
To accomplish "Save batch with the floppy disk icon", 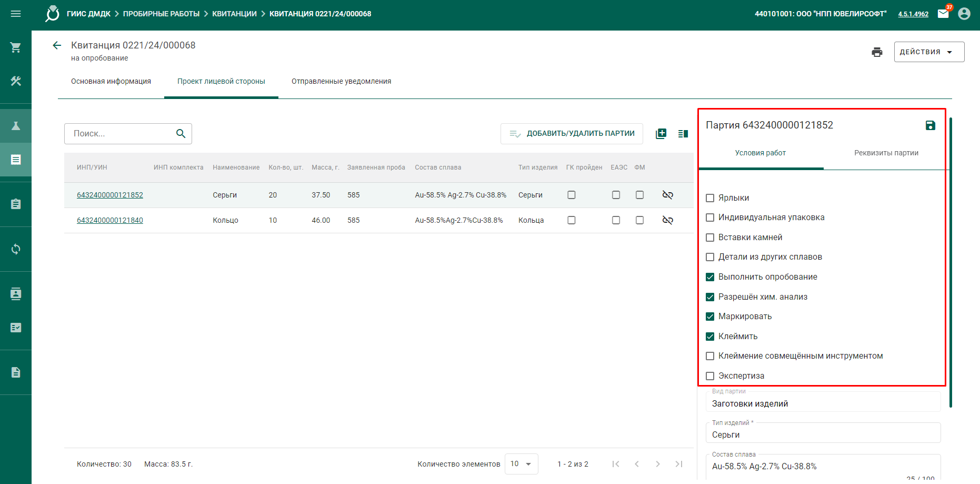I will pos(931,125).
